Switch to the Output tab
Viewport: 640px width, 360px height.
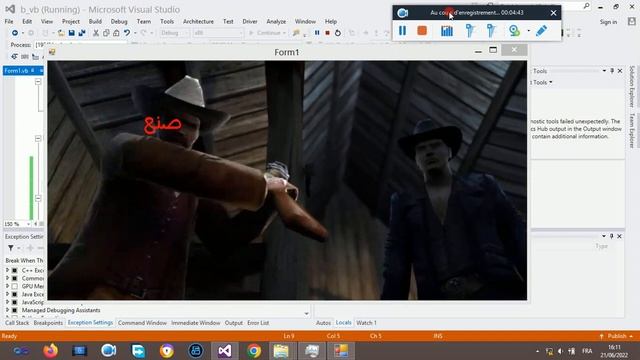tap(233, 323)
